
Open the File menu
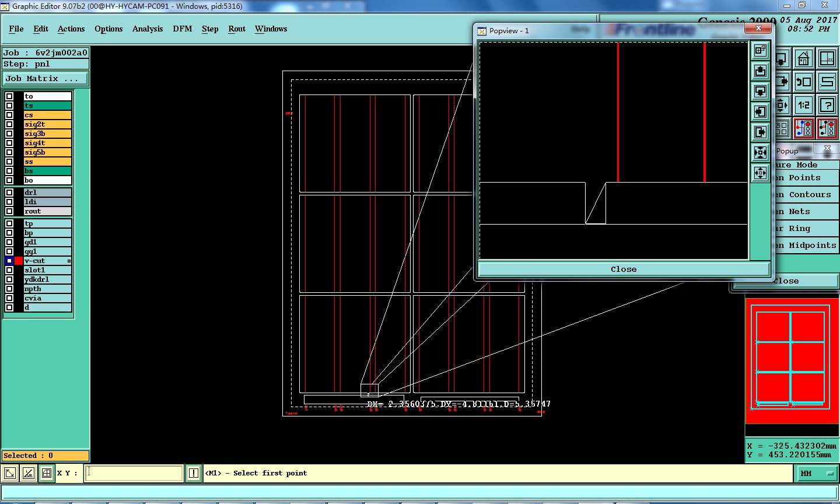[16, 29]
